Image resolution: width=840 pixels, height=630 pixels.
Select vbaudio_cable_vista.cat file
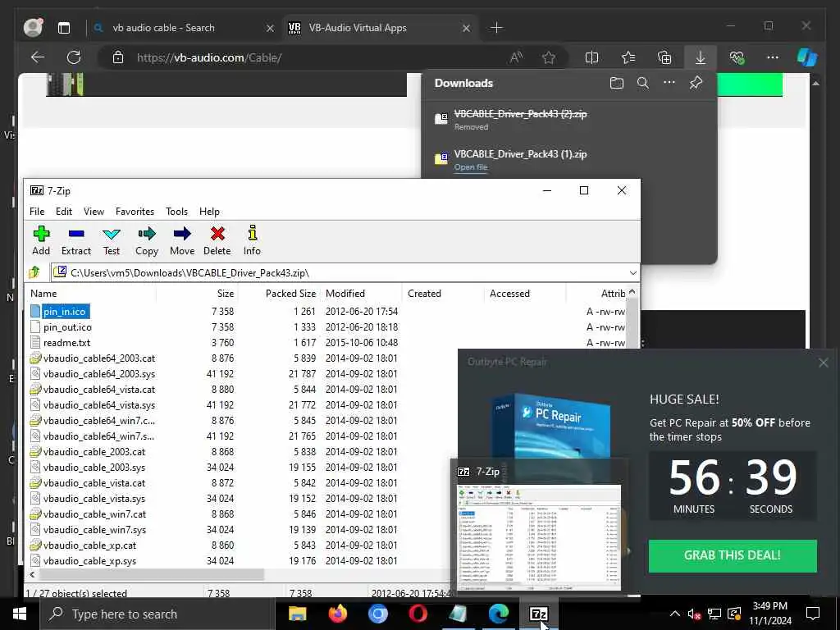click(x=94, y=483)
